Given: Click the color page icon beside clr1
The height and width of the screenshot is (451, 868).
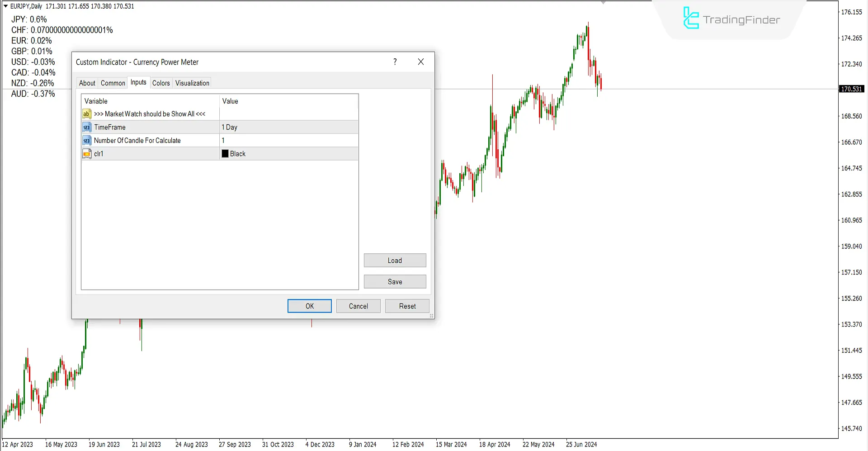Looking at the screenshot, I should click(87, 153).
